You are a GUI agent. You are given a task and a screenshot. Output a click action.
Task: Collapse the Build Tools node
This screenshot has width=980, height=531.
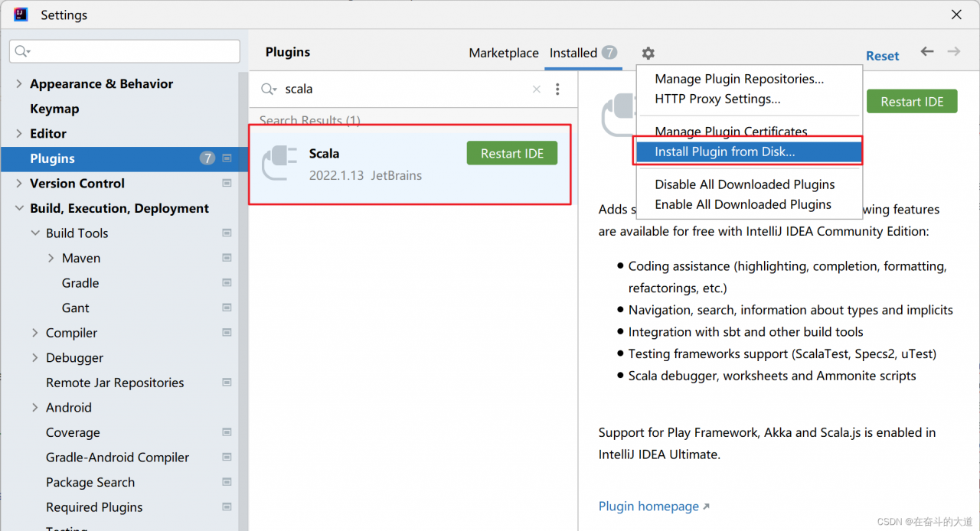(x=35, y=233)
